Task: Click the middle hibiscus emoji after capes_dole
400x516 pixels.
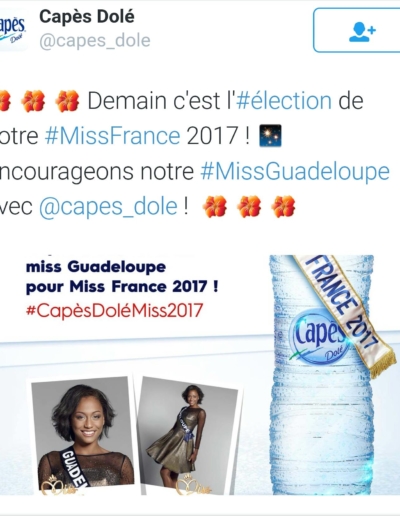Action: pyautogui.click(x=249, y=207)
